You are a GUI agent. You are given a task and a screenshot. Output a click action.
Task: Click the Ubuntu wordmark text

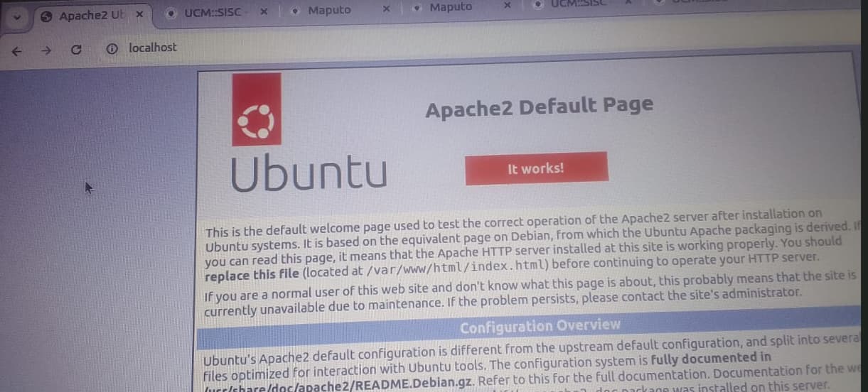pos(309,173)
